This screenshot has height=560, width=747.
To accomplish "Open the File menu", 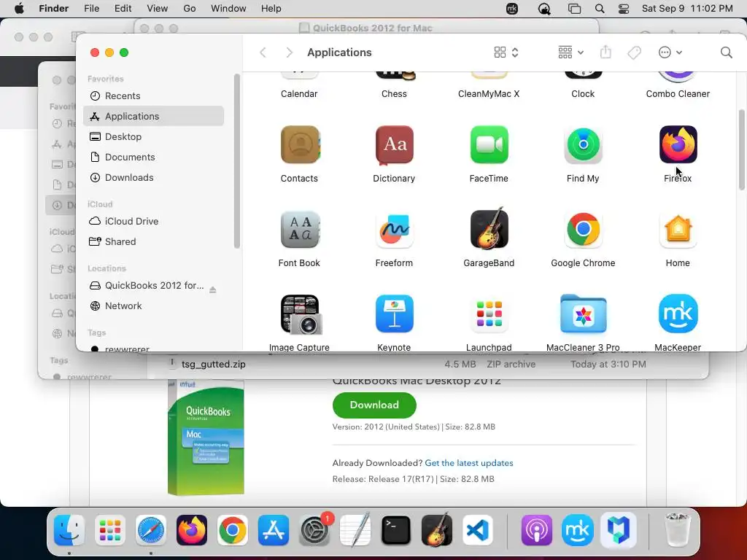I will [x=91, y=9].
